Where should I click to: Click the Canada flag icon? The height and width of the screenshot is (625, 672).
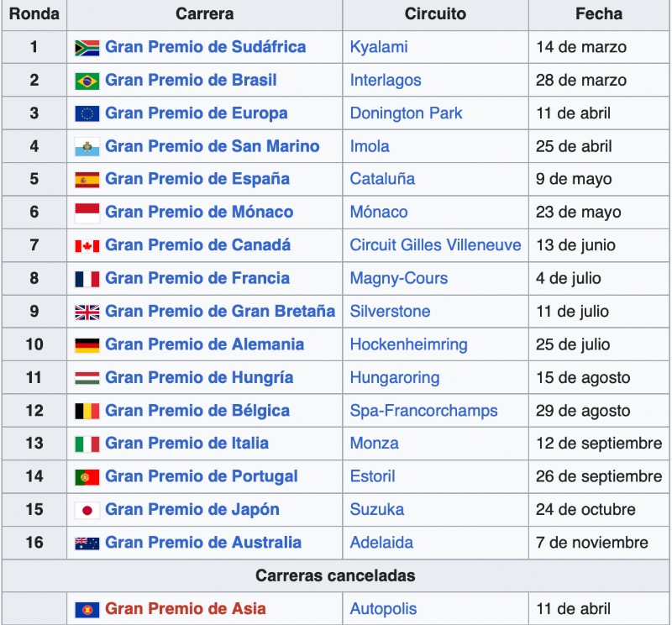[x=87, y=246]
